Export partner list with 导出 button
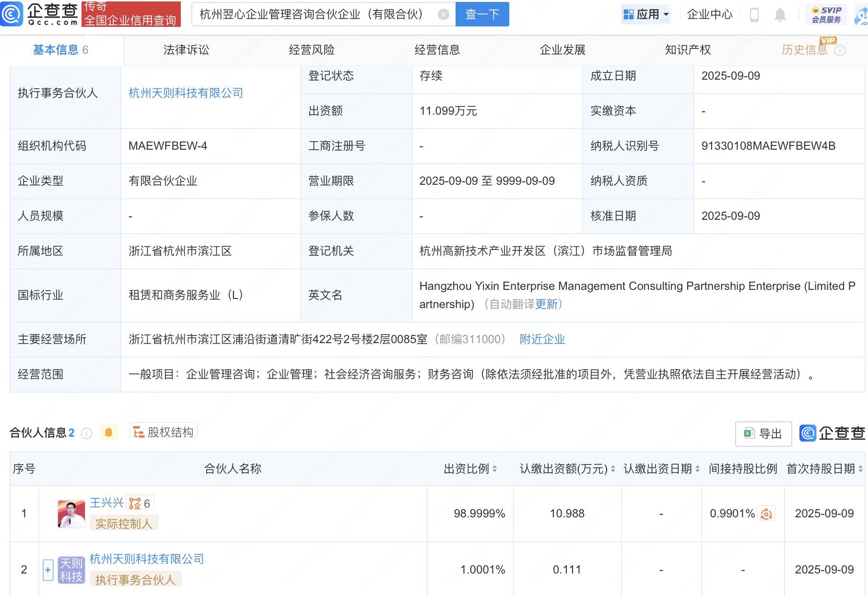 [763, 434]
